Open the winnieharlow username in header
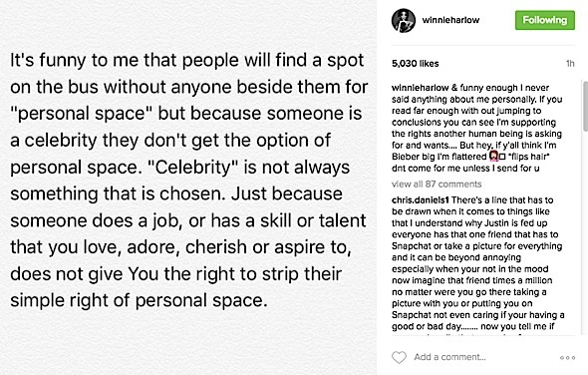This screenshot has height=375, width=588. coord(450,20)
